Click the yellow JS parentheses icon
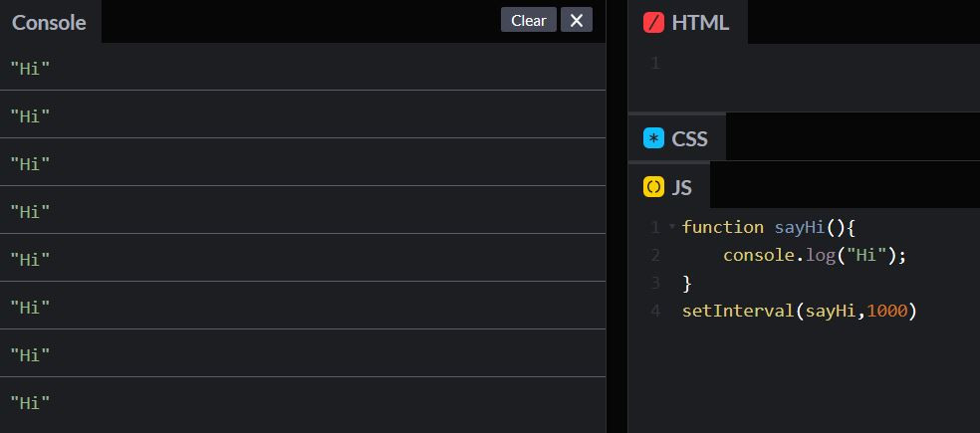 tap(653, 186)
